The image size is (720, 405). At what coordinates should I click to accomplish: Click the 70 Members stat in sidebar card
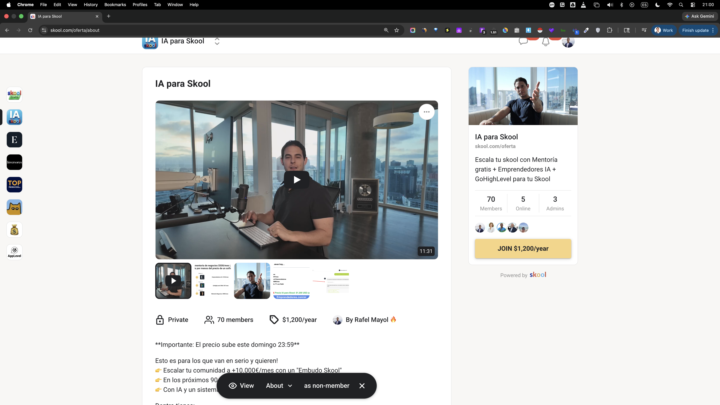pos(491,203)
